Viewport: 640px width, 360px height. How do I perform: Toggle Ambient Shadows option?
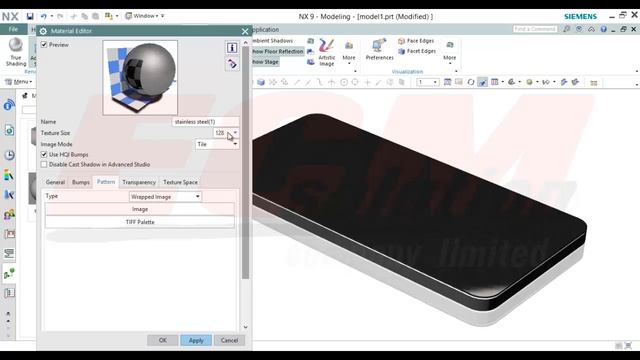(273, 41)
